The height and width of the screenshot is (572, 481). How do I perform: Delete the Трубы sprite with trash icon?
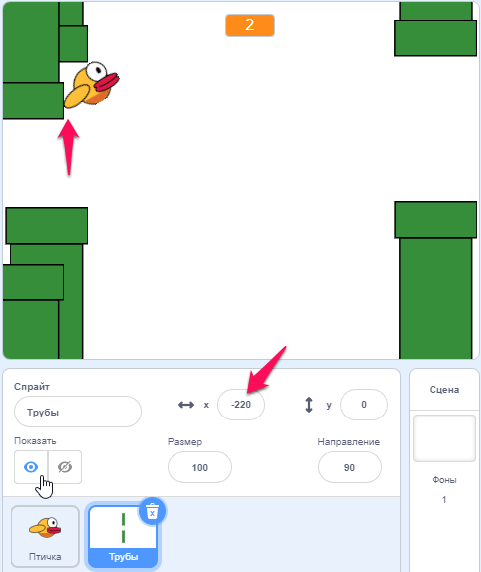[x=152, y=512]
